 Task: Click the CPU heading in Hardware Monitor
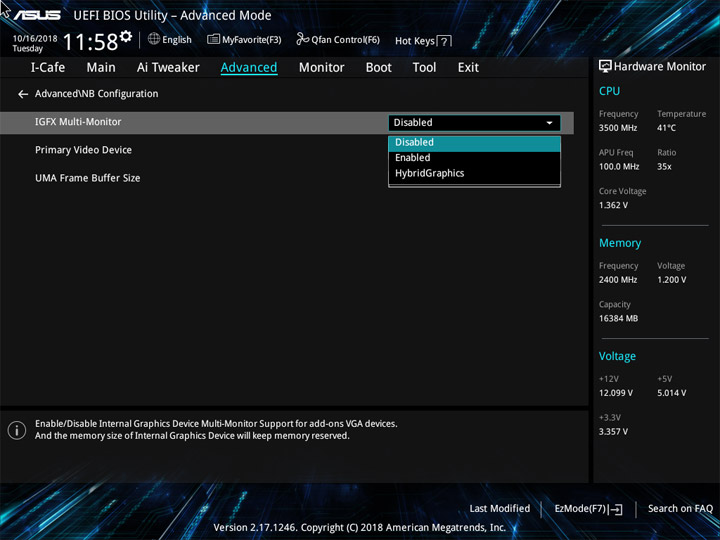click(x=609, y=91)
